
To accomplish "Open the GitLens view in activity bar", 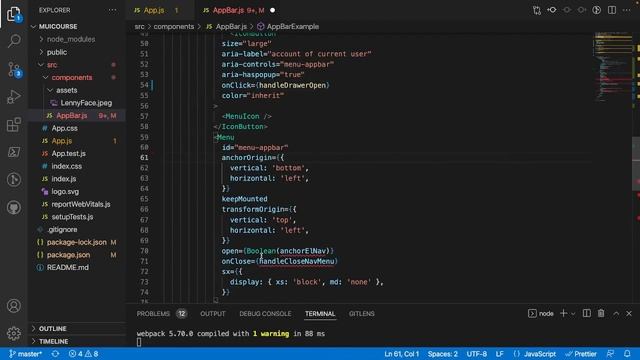I will (14, 180).
